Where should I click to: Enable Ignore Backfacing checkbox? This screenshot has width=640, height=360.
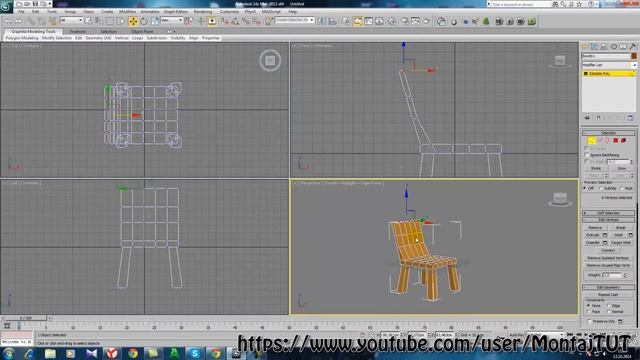(x=587, y=155)
